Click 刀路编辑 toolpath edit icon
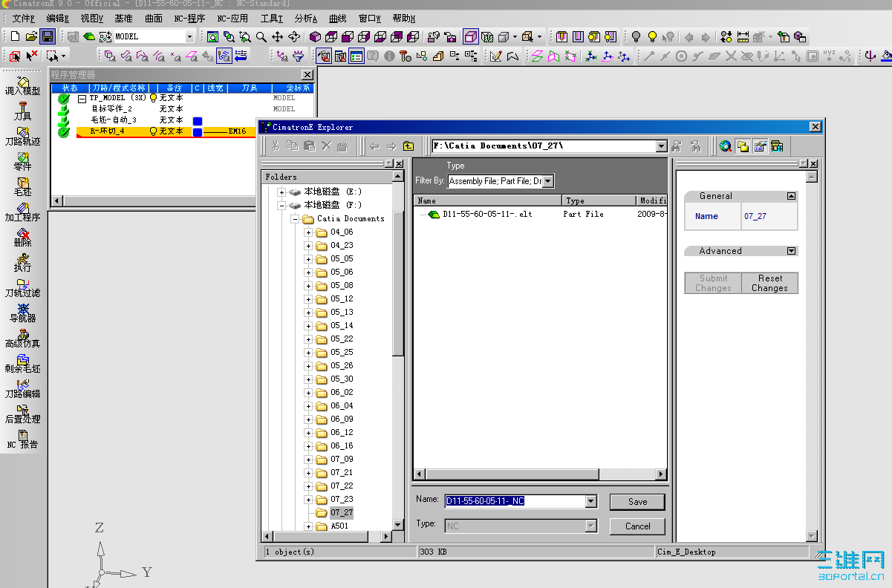892x588 pixels. (x=22, y=388)
